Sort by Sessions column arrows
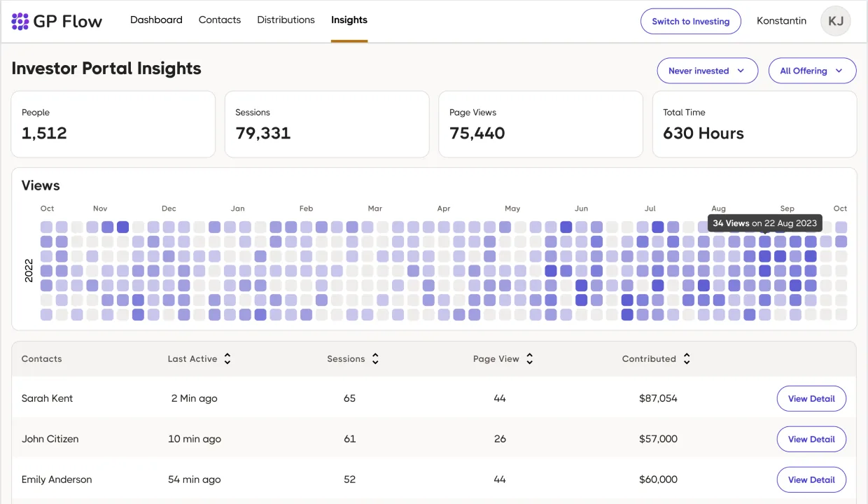The width and height of the screenshot is (868, 504). pyautogui.click(x=375, y=359)
